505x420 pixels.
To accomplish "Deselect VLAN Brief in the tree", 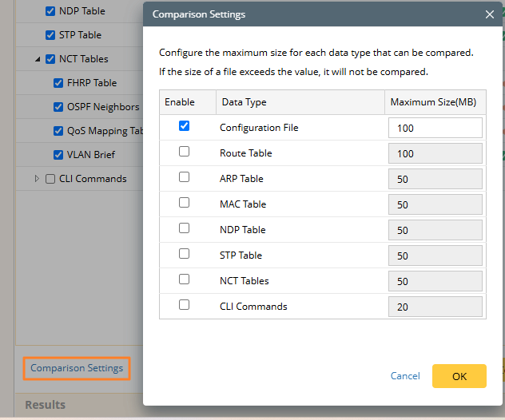I will [58, 155].
